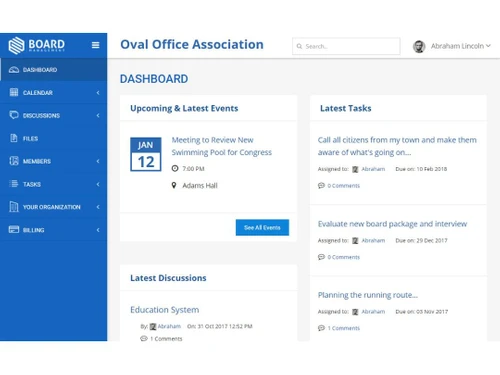Click Abraham name on task due 10 Feb 2018
Screen dimensions: 500x375
pyautogui.click(x=373, y=169)
